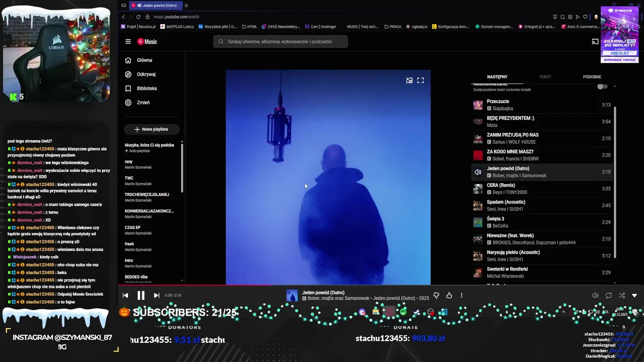Play Sweterki w Reniferki from queue
644x362 pixels.
pyautogui.click(x=542, y=273)
